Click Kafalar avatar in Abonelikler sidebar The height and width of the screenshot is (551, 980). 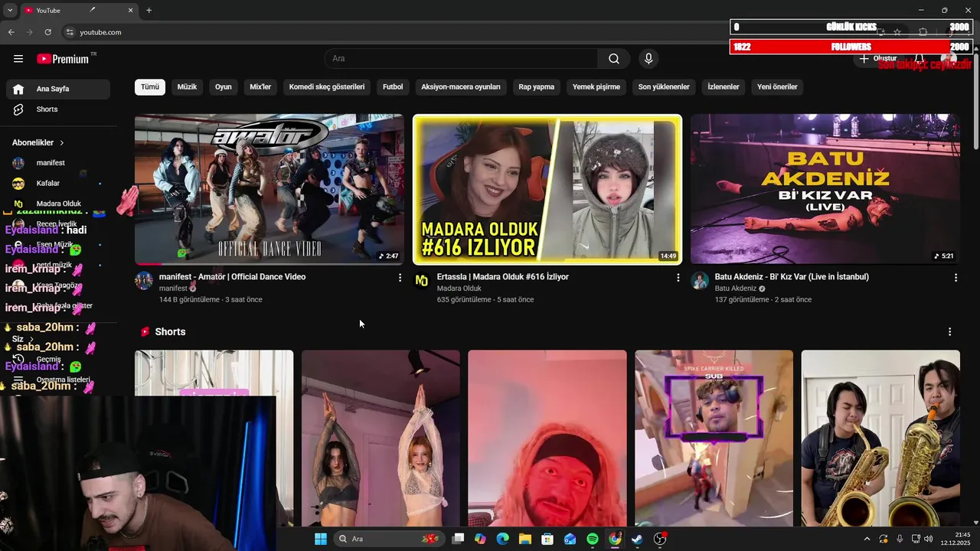click(18, 184)
